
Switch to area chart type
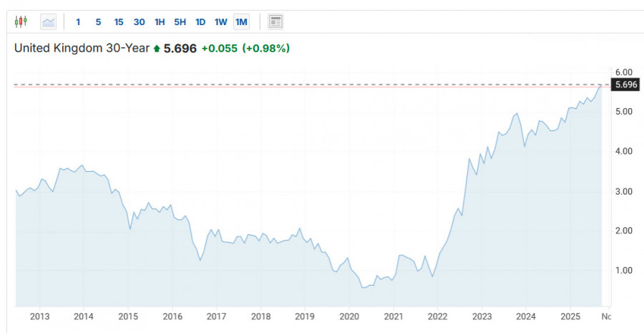48,21
